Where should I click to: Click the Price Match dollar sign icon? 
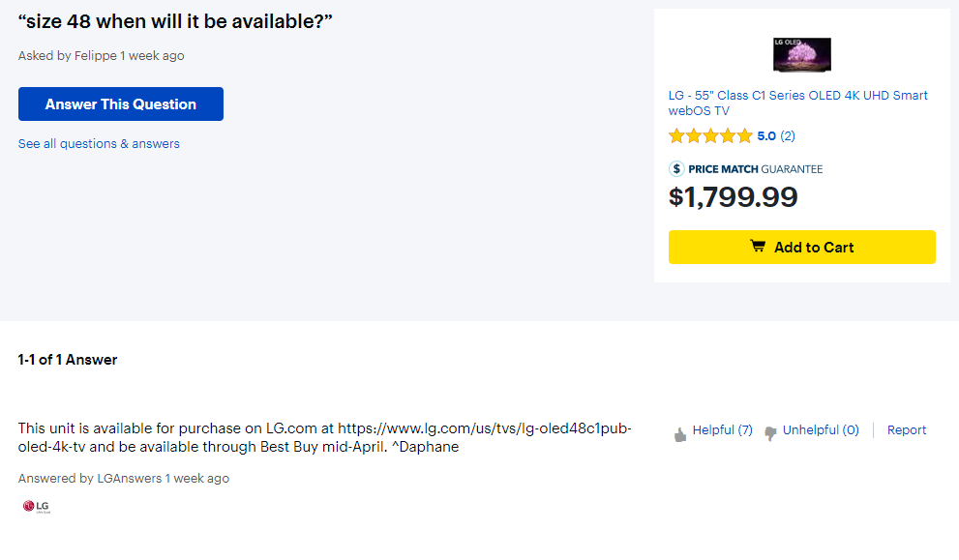pos(676,169)
